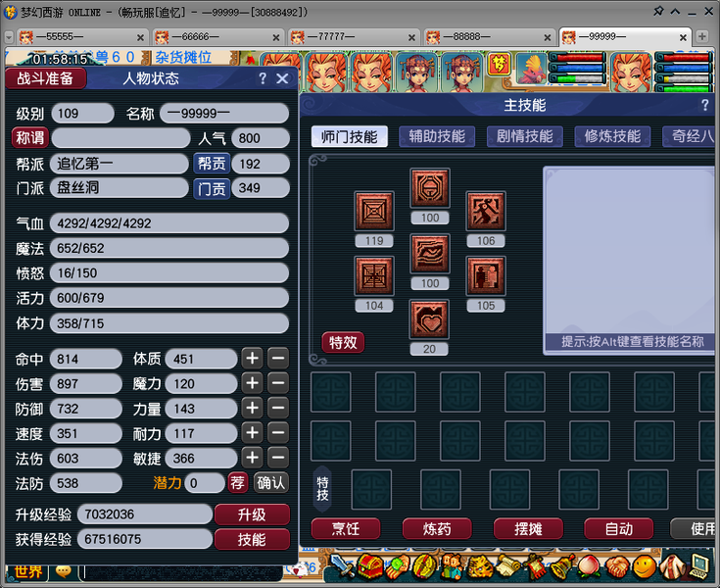The image size is (720, 588).
Task: Switch to the 修炼技能 tab
Action: pos(612,136)
